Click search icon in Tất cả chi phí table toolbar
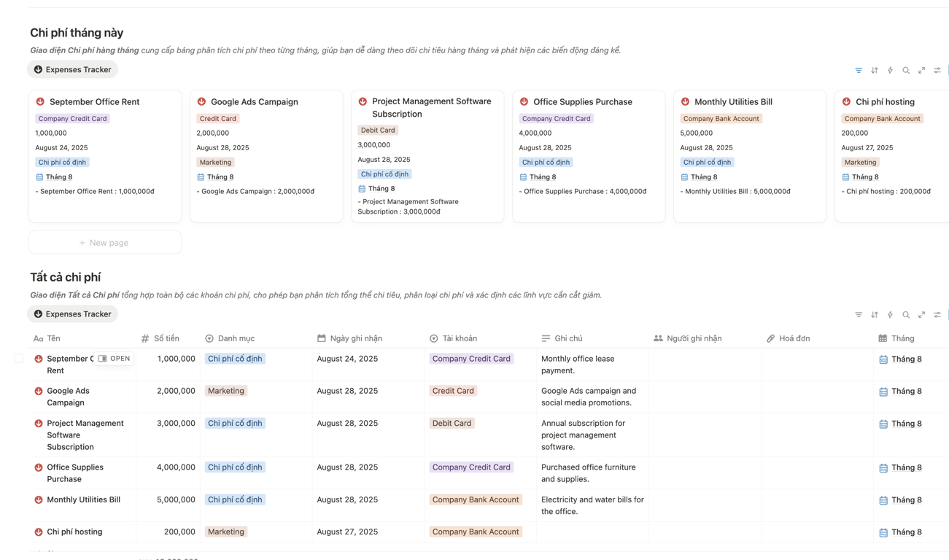 coord(906,315)
